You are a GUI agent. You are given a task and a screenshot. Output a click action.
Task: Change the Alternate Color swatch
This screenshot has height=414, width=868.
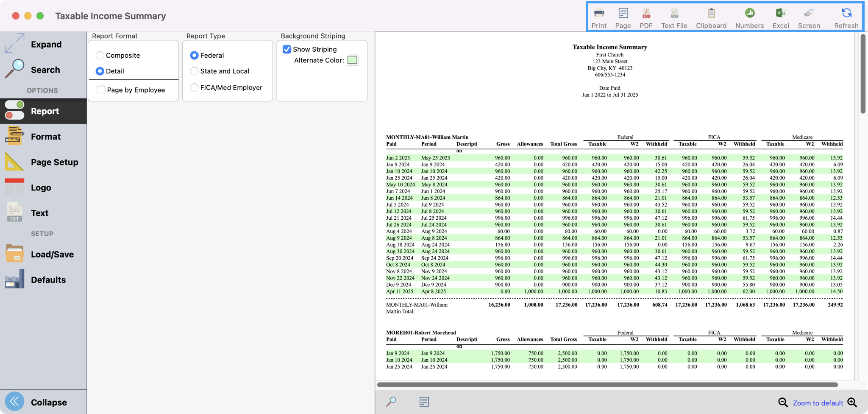352,60
